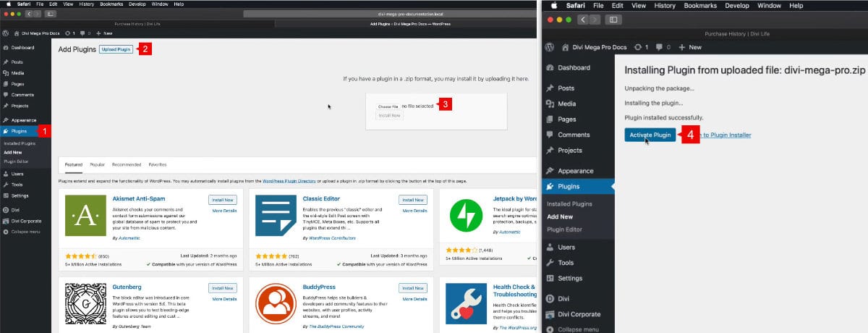
Task: Click the Classic Editor plugin icon
Action: click(275, 215)
